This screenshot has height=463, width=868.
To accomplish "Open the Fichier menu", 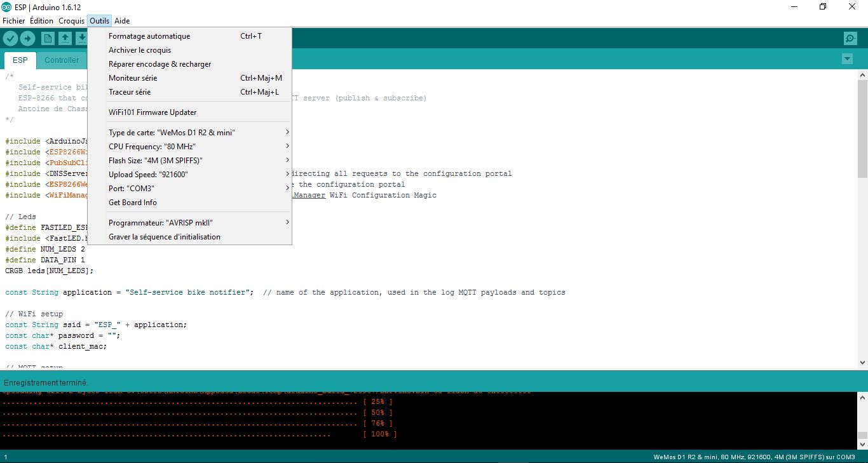I will 14,21.
